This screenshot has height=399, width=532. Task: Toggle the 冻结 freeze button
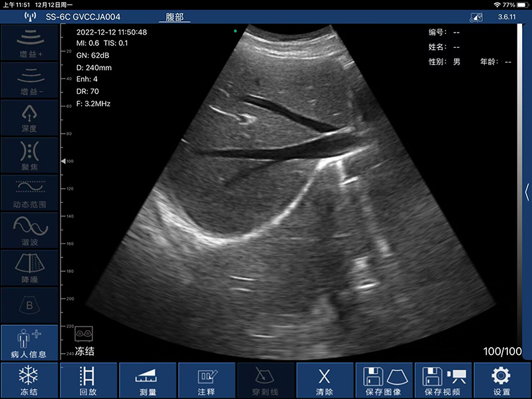pyautogui.click(x=29, y=380)
